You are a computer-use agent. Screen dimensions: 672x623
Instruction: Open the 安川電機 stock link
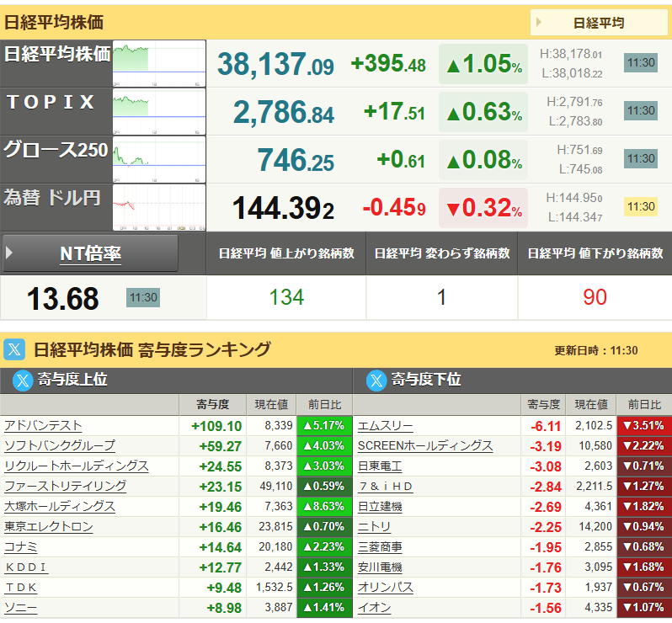pyautogui.click(x=380, y=567)
